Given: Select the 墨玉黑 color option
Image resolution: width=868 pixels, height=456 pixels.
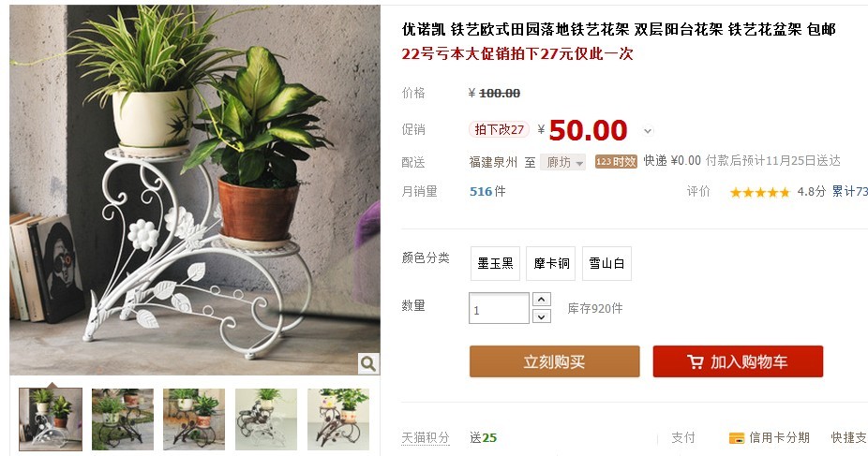Looking at the screenshot, I should point(495,264).
